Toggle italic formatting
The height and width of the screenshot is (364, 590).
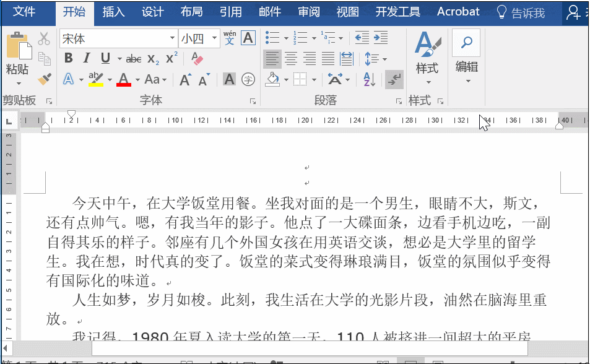[x=87, y=58]
